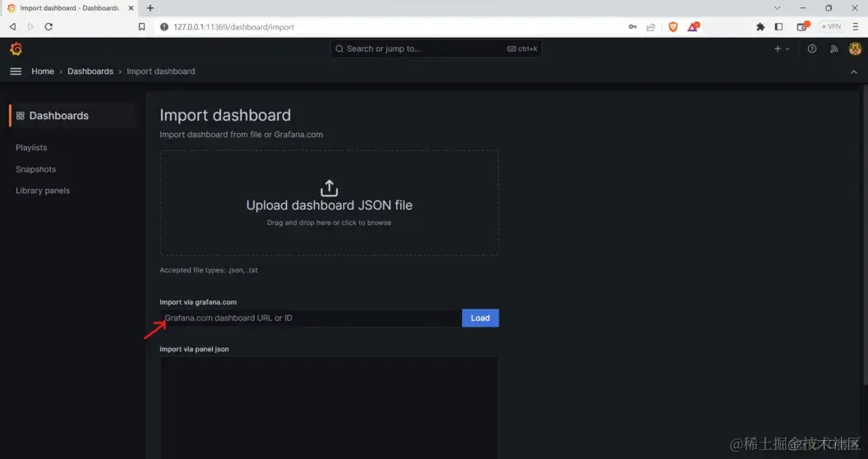Click the share page icon
Screen dimensions: 868x459
(x=651, y=26)
